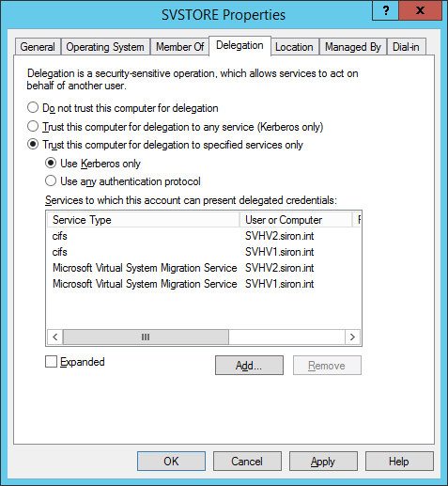Image resolution: width=448 pixels, height=486 pixels.
Task: Enable the Expanded checkbox
Action: coord(51,361)
